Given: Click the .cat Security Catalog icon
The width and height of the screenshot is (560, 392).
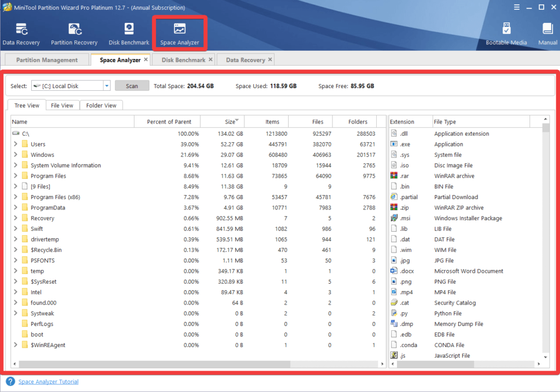Looking at the screenshot, I should coord(394,303).
